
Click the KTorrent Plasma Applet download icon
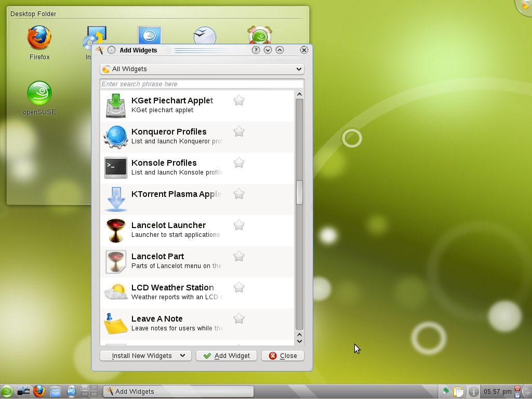115,199
